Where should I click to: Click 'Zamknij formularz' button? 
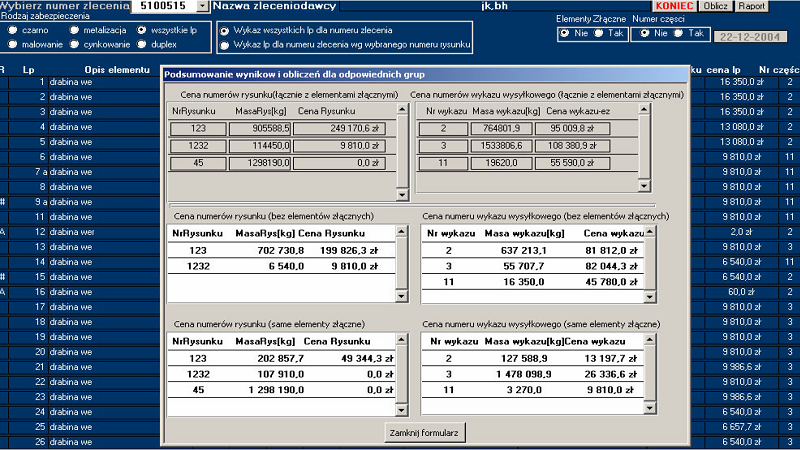pyautogui.click(x=424, y=433)
